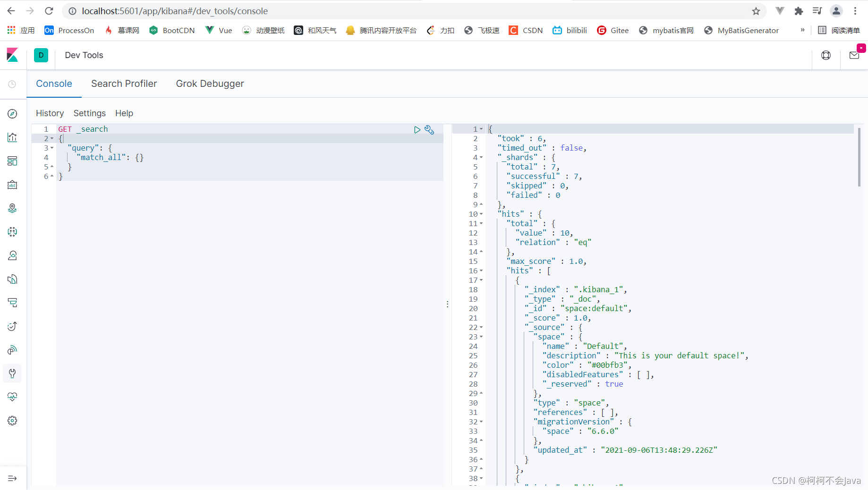Reload the browser page
Viewport: 868px width, 490px height.
(49, 11)
